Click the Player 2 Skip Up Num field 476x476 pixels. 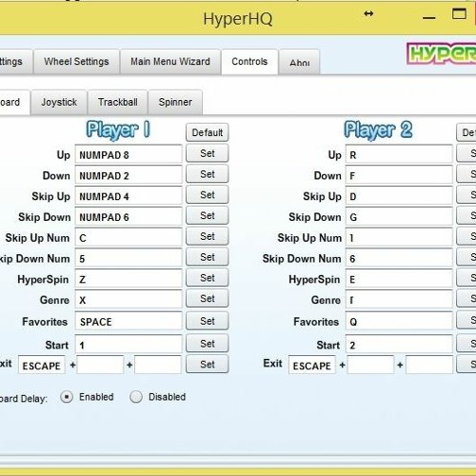point(399,237)
